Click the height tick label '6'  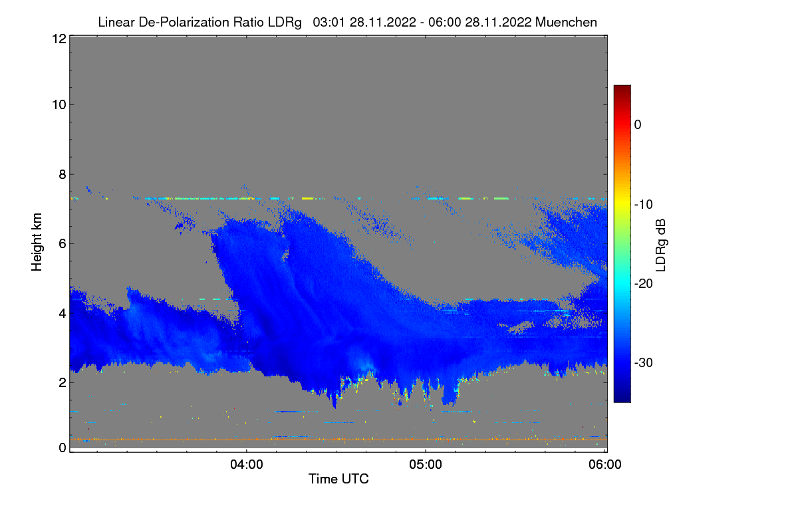tap(63, 243)
